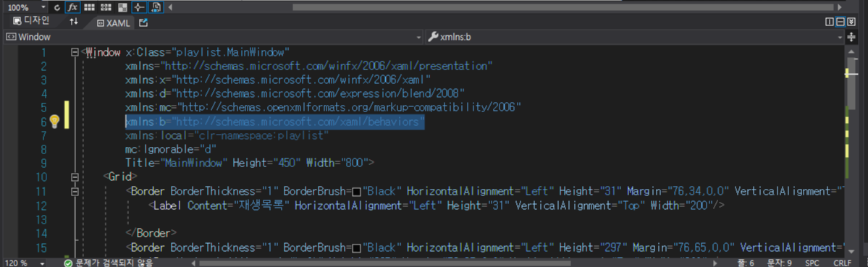Click the designer horizontal scrollbar thumb
868x267 pixels.
pos(562,8)
